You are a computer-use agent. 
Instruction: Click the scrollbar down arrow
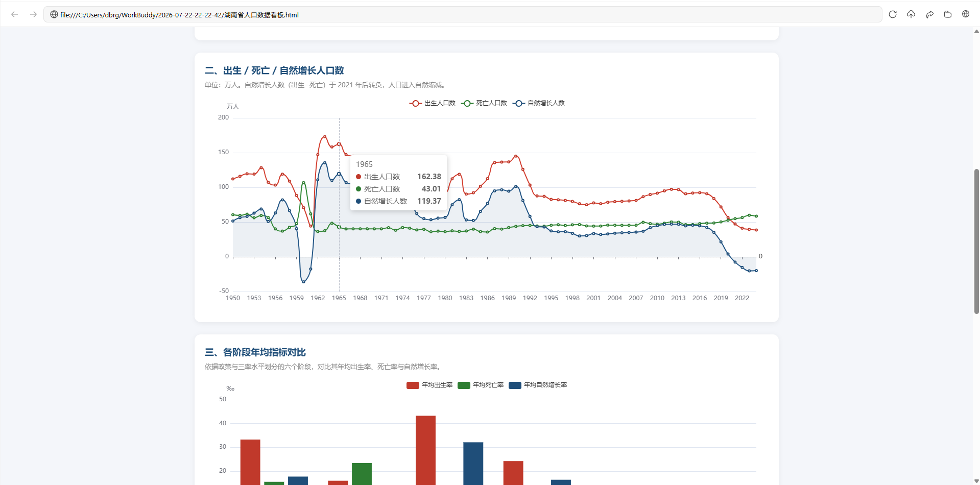(x=976, y=481)
